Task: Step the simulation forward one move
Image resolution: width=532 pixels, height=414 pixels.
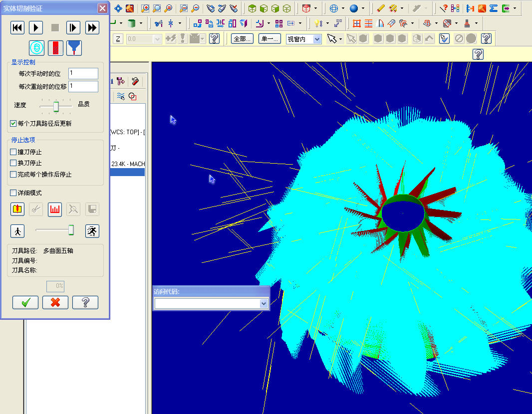Action: point(73,27)
